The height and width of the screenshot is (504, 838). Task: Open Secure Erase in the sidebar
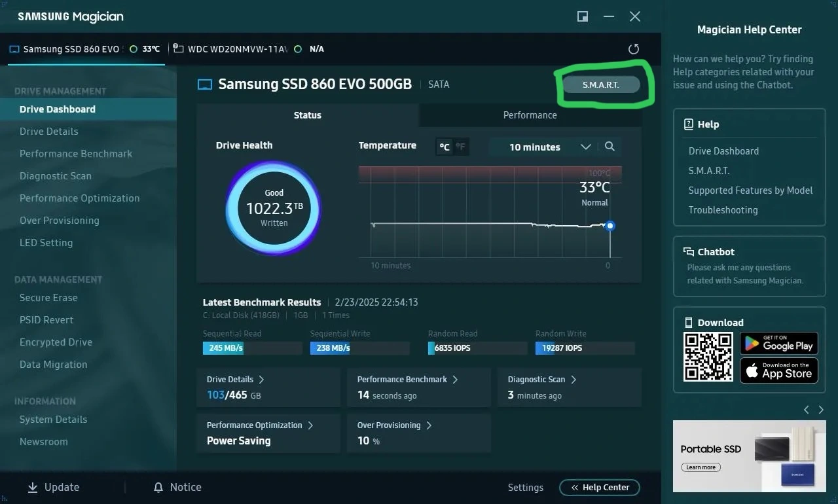click(88, 298)
